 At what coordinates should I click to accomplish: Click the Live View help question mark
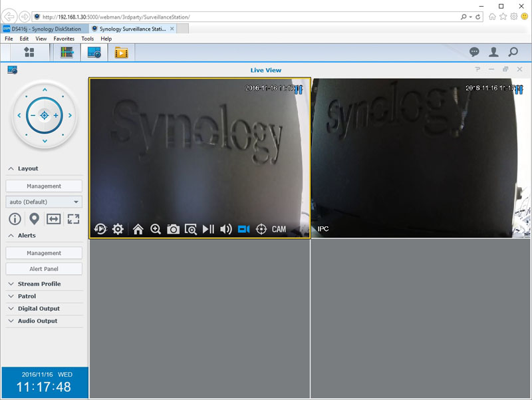pos(477,69)
